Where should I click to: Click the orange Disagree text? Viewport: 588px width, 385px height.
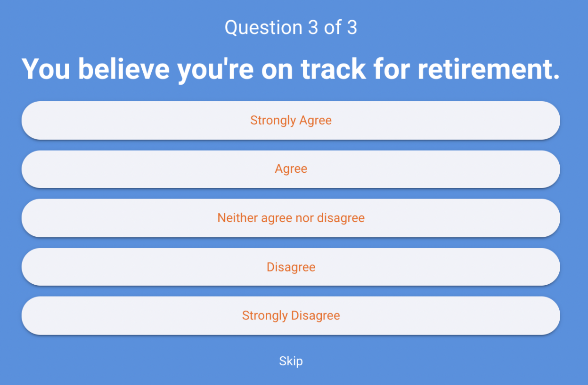pyautogui.click(x=291, y=267)
